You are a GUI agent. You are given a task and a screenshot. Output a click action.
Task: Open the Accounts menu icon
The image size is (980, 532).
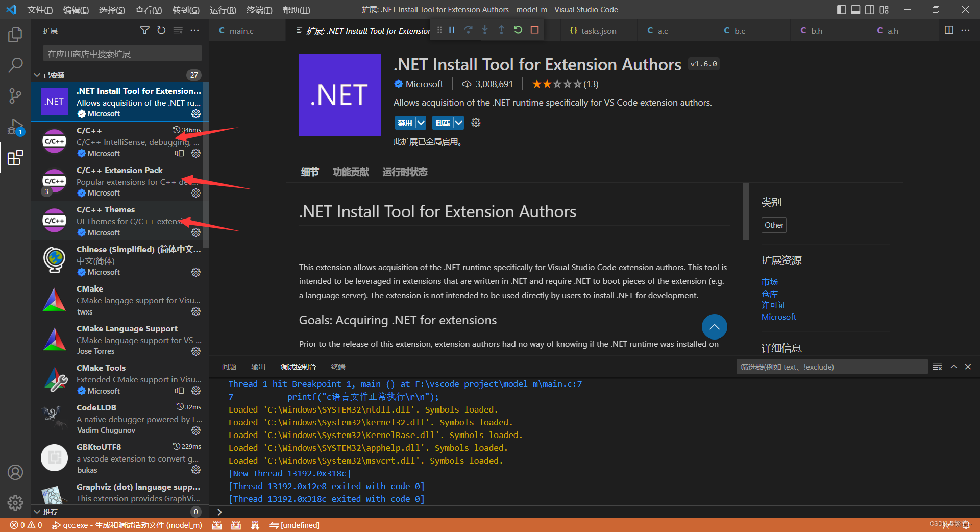point(15,472)
